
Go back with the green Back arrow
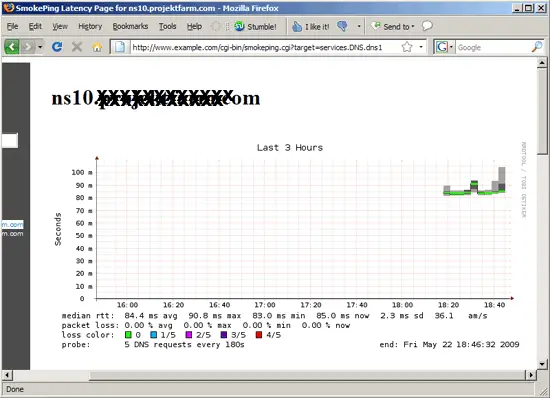11,47
